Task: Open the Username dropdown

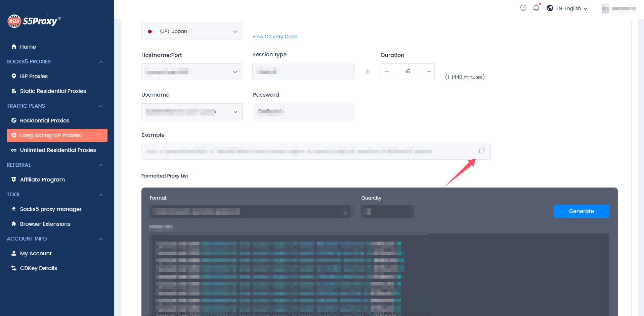Action: [x=192, y=112]
